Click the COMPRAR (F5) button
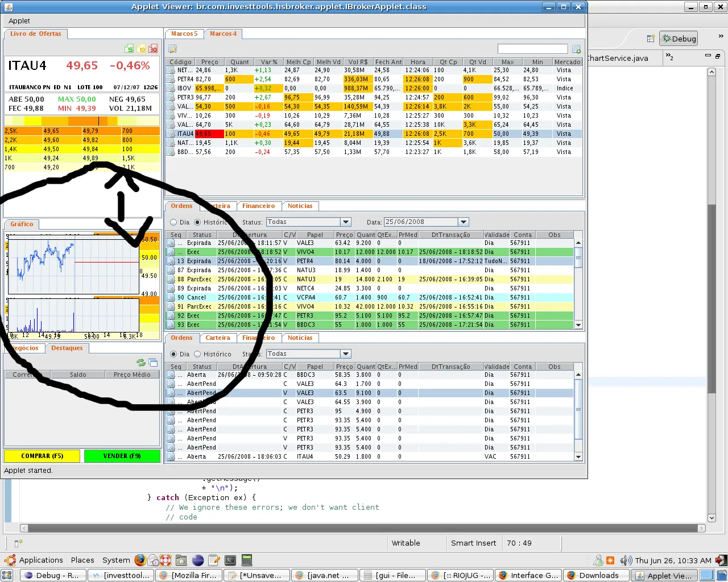The image size is (728, 582). (42, 456)
